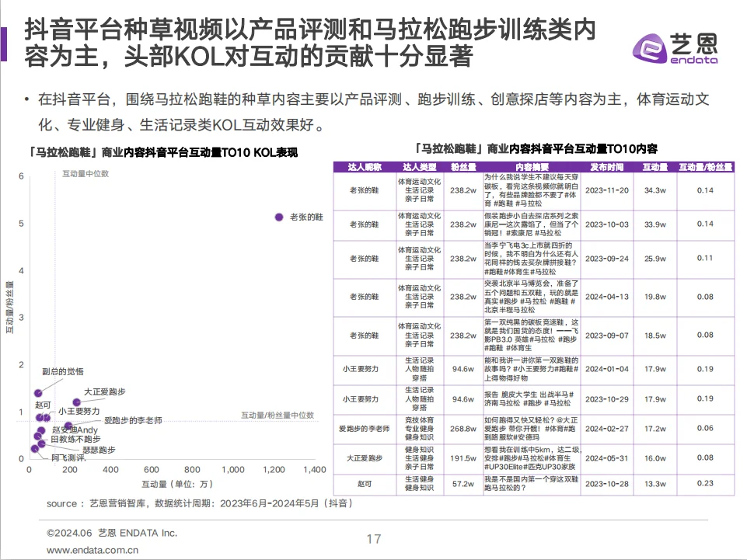
Task: Click the 1,400 x-axis tick label
Action: coord(315,470)
